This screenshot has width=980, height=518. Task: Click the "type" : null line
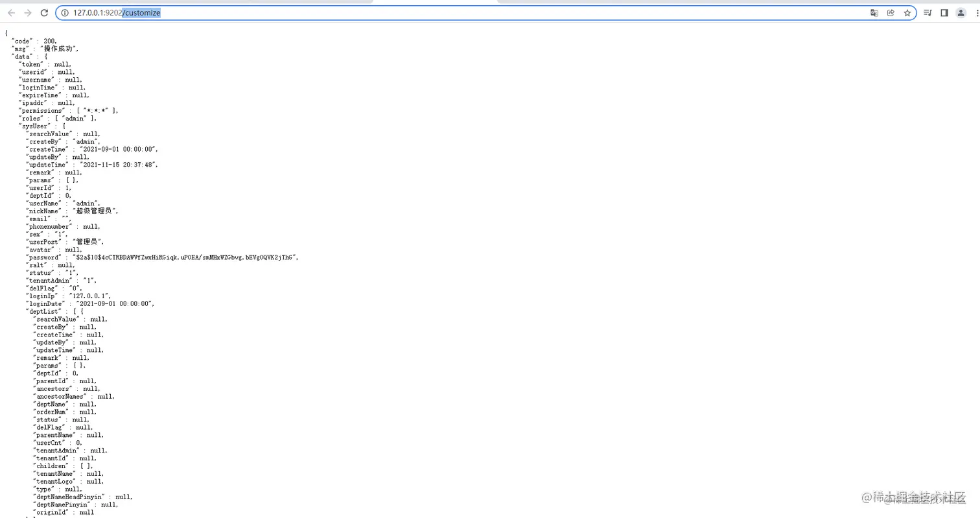click(58, 489)
